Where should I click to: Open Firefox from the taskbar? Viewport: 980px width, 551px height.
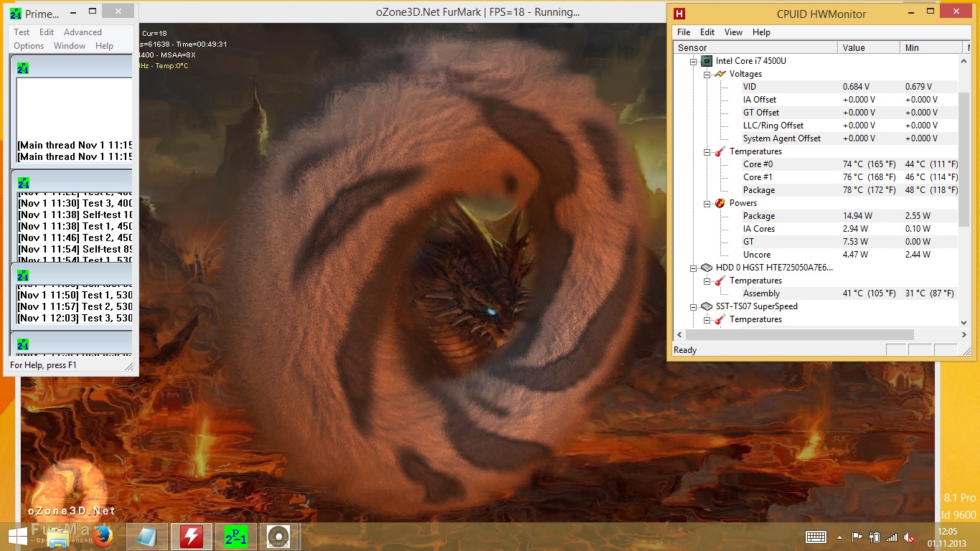click(101, 537)
